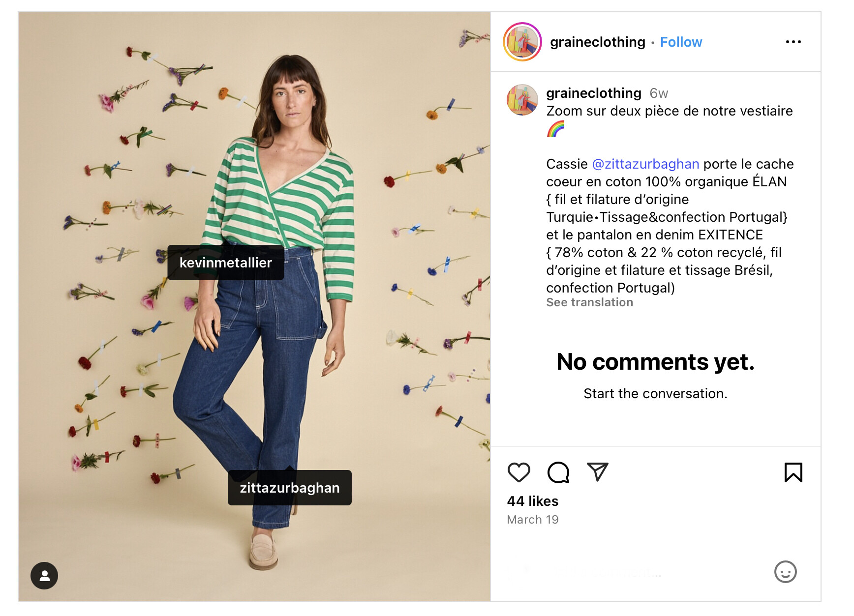Open comments via speech bubble icon
The image size is (854, 616).
point(558,472)
